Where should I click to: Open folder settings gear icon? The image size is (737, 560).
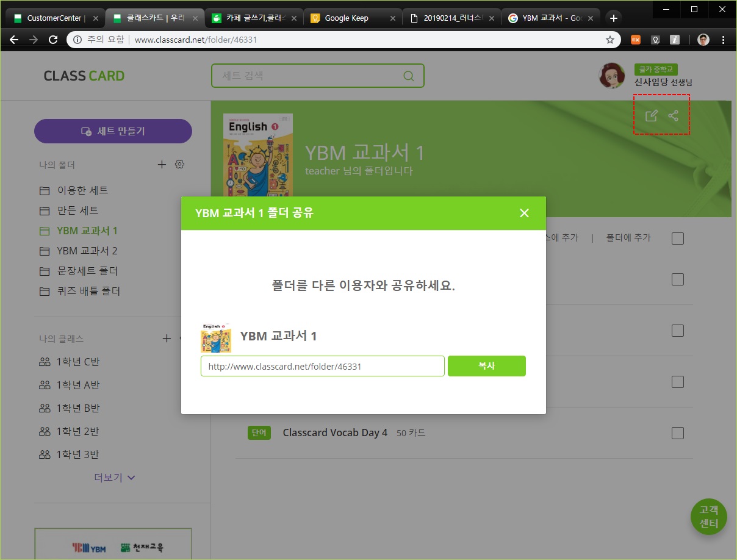coord(179,164)
